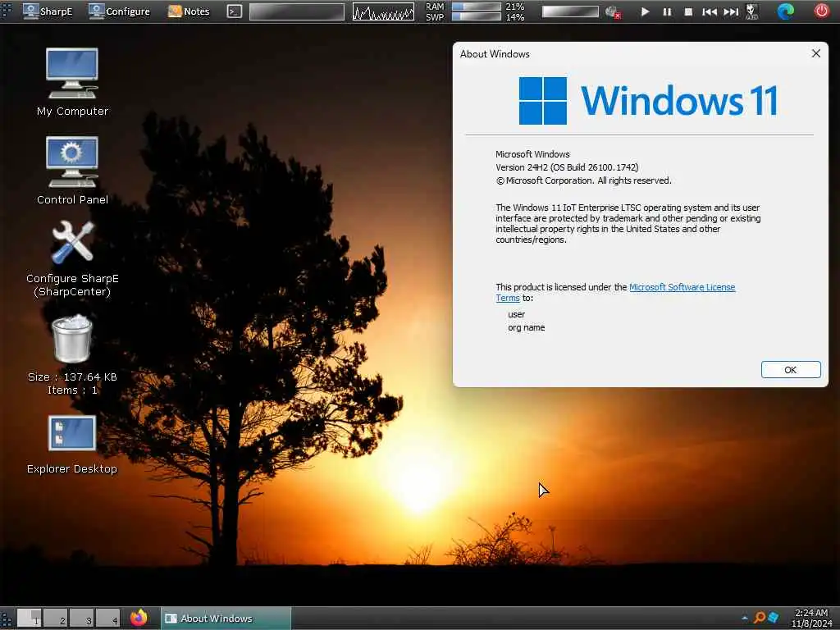Open the Configure menu in top bar
The height and width of the screenshot is (630, 840).
click(120, 11)
